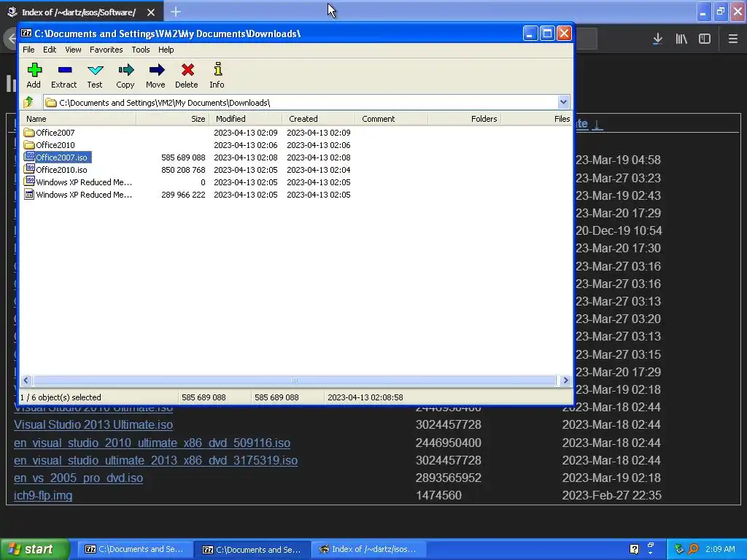Screen dimensions: 747x560
Task: Click size value 850 208 768
Action: pos(183,169)
